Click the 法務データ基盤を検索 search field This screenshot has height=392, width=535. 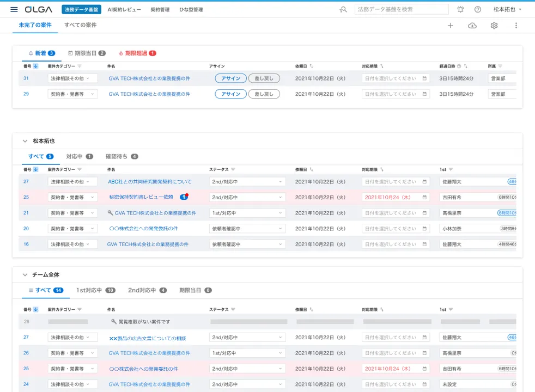click(x=402, y=9)
